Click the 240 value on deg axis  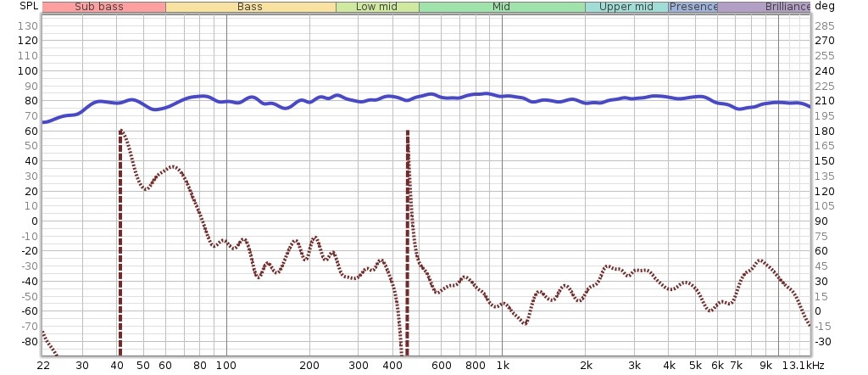[823, 71]
